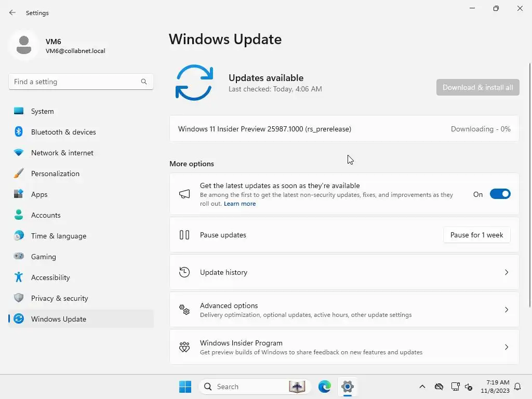Open Bluetooth & devices settings
This screenshot has width=532, height=399.
[81, 131]
